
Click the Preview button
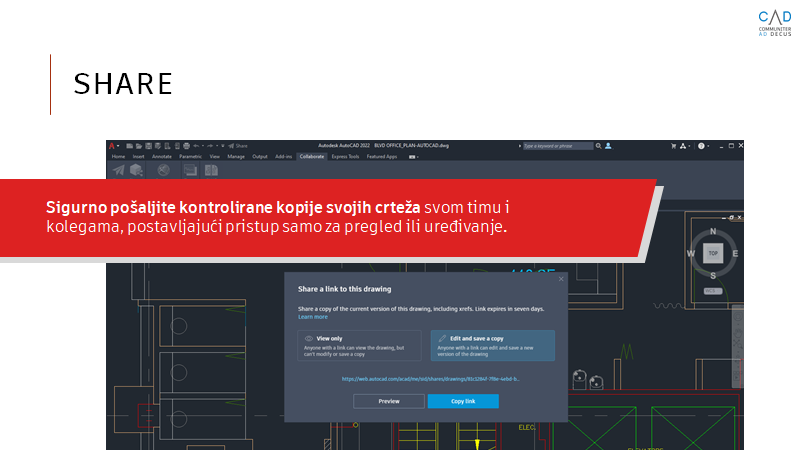[x=389, y=402]
